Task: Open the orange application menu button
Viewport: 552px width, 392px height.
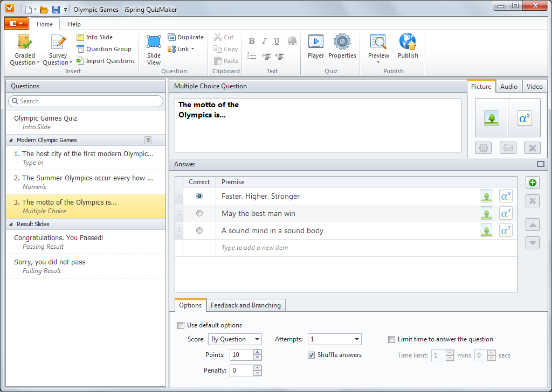Action: (16, 24)
